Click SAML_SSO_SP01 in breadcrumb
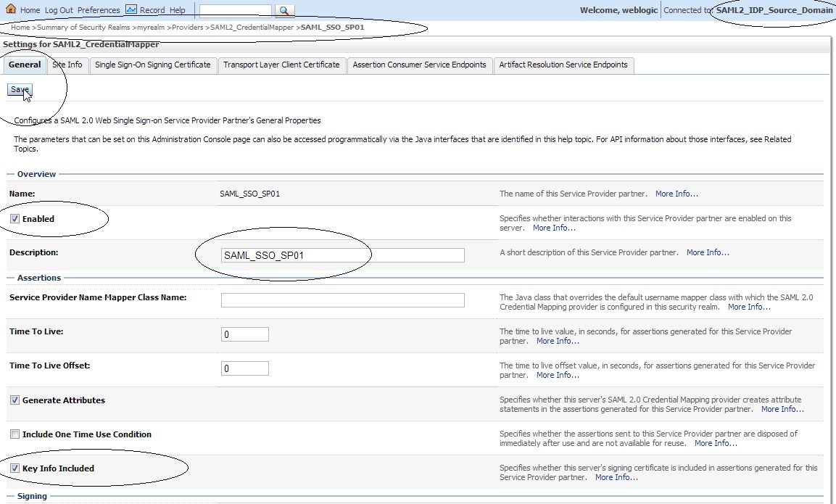Viewport: 836px width, 504px height. click(x=332, y=28)
